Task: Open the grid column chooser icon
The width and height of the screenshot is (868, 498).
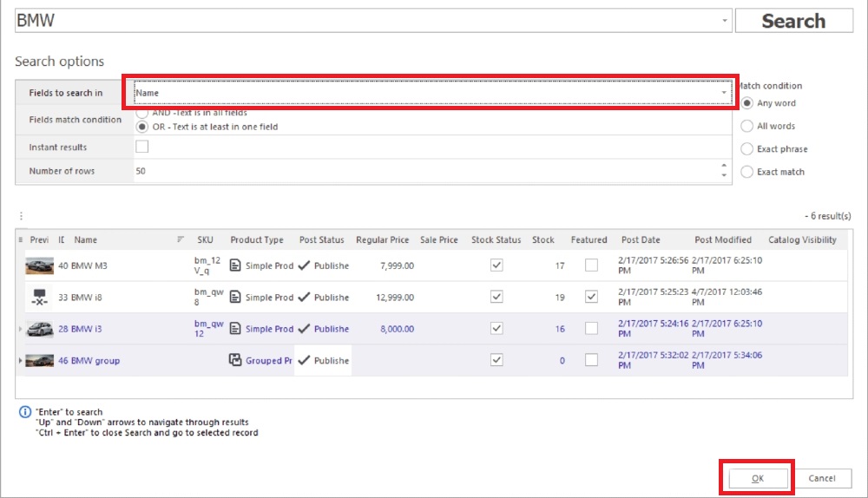Action: point(21,239)
